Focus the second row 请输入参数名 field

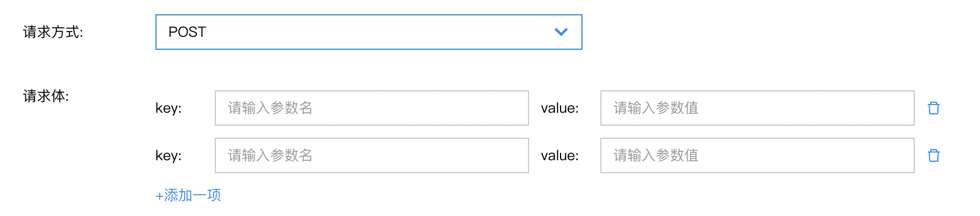371,155
